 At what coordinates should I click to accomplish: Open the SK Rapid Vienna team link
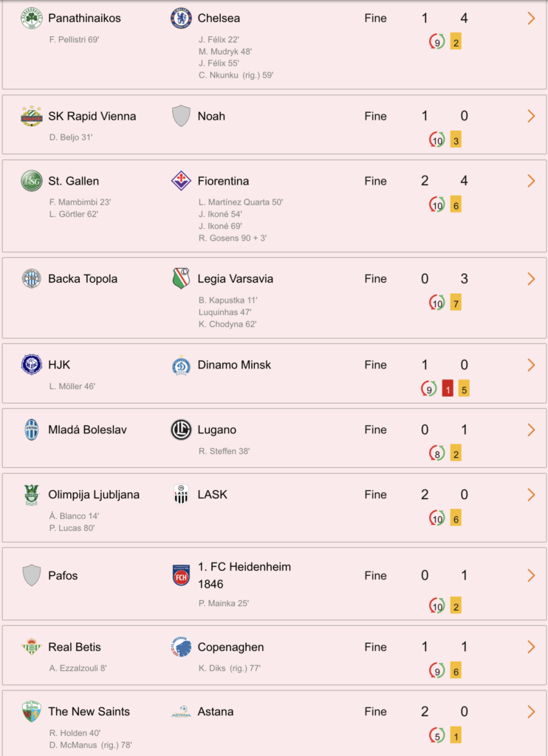point(92,116)
